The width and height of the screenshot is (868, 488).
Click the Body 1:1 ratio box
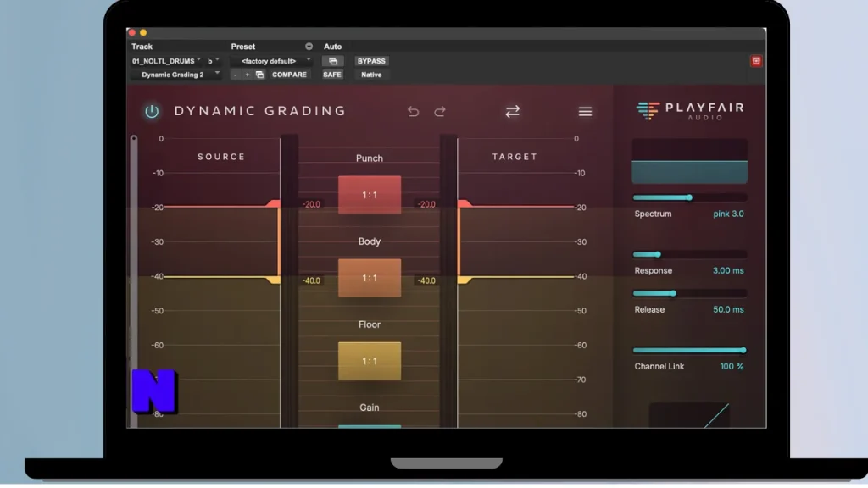coord(370,278)
